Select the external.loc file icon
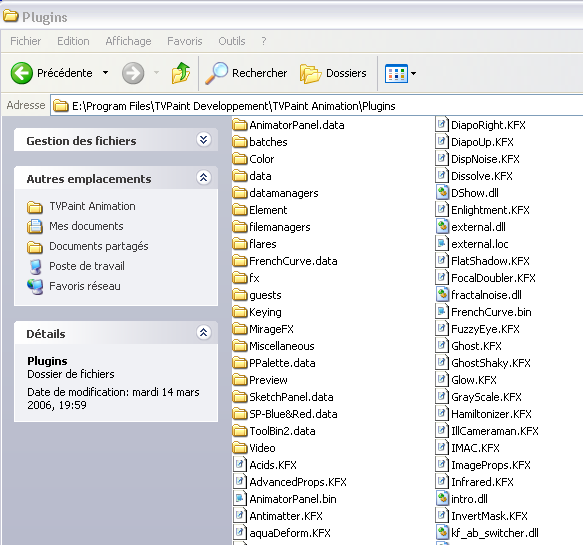The image size is (583, 545). 441,244
